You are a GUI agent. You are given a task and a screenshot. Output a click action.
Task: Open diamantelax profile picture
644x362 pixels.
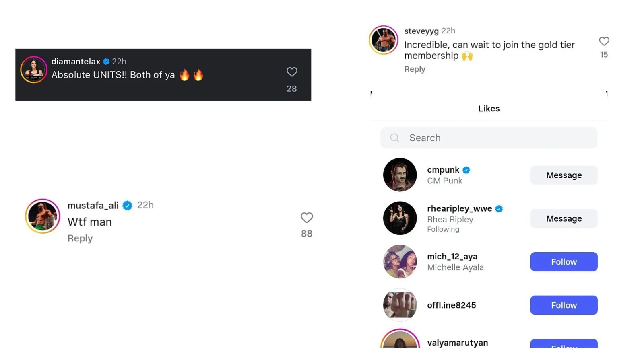coord(34,70)
